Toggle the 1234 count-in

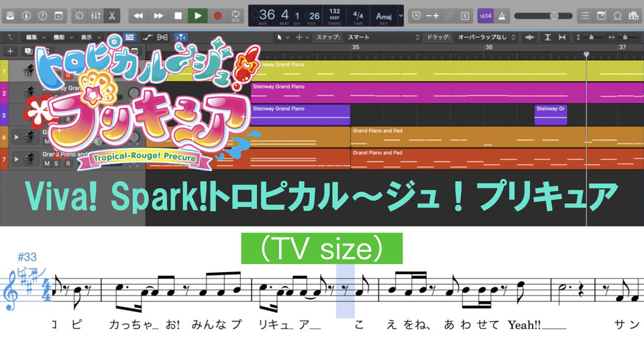pos(486,16)
